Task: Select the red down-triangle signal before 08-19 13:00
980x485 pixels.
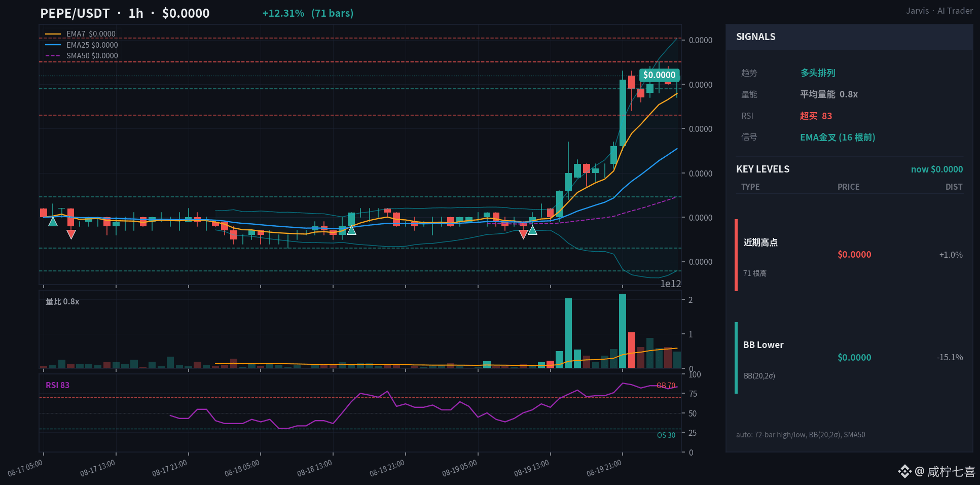Action: [523, 234]
